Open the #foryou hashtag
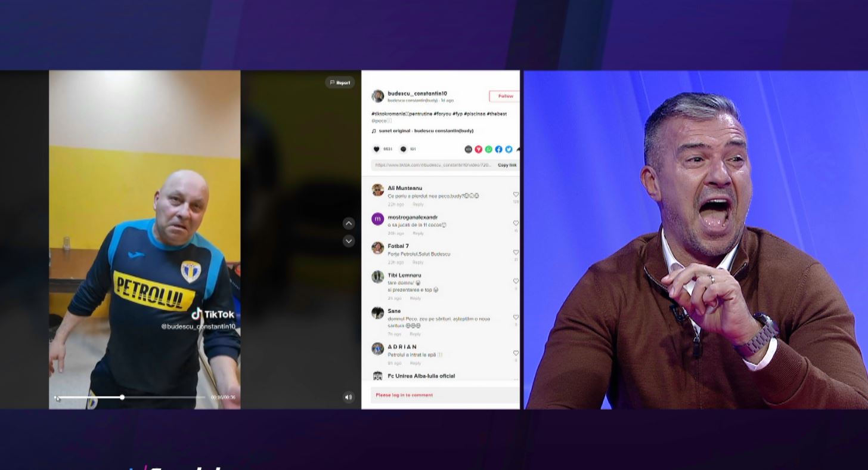Image resolution: width=868 pixels, height=470 pixels. (x=441, y=113)
